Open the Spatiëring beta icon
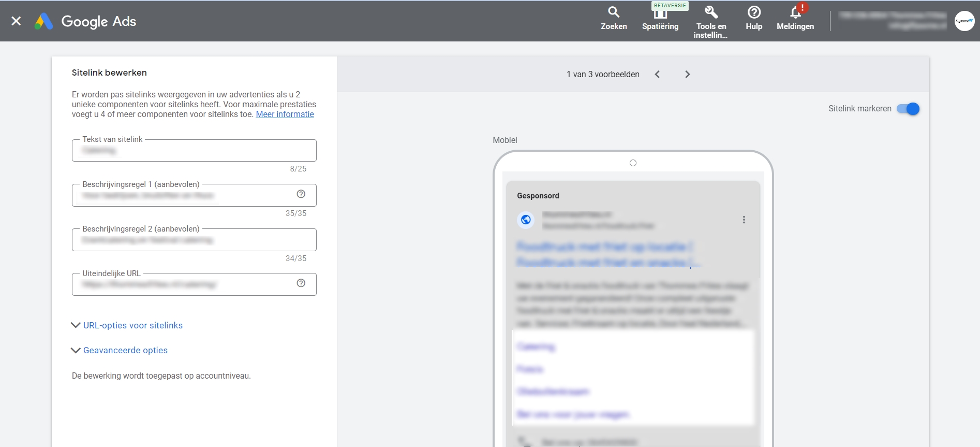Viewport: 980px width, 447px height. pyautogui.click(x=660, y=13)
